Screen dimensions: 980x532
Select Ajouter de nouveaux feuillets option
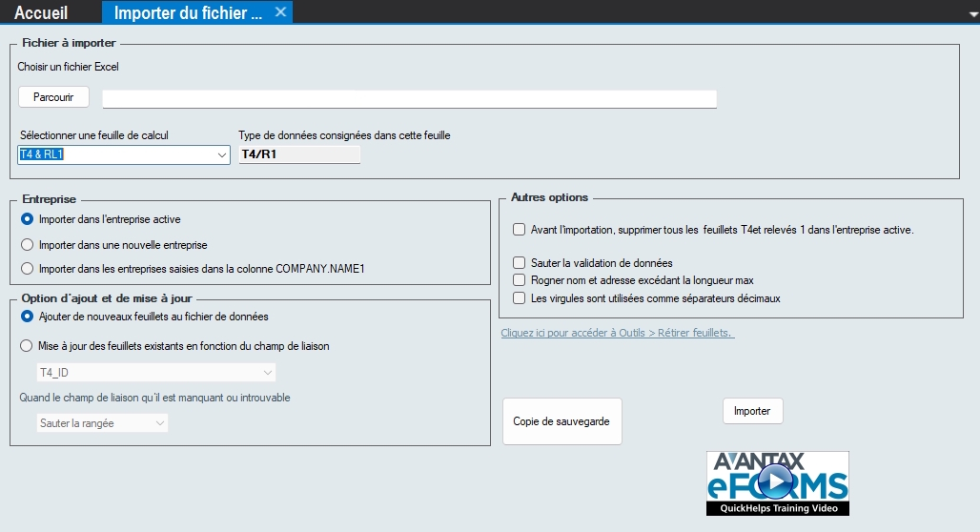coord(28,317)
